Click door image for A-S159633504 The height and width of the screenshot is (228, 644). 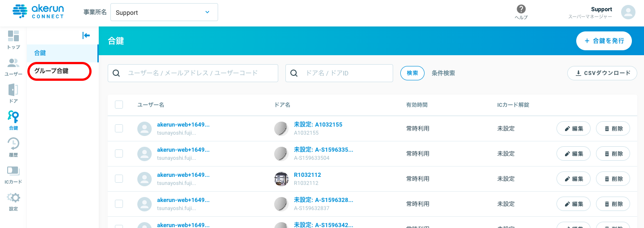(x=281, y=154)
